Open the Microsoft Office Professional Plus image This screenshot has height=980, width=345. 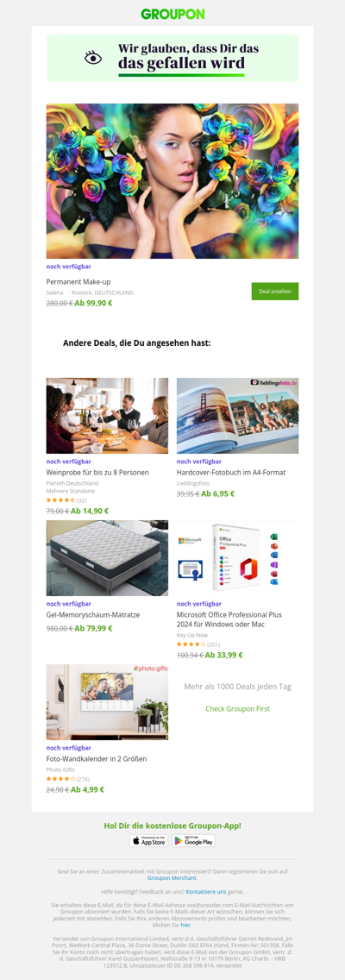pos(237,558)
